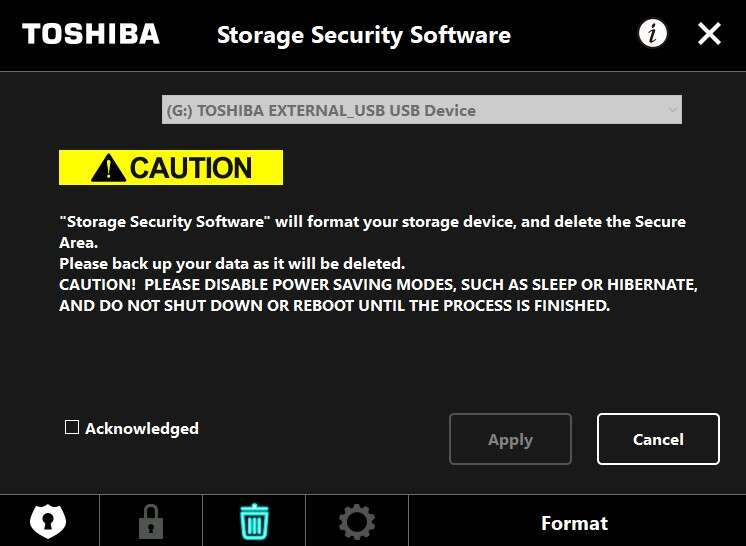Open the shield keyhole security tab
Screen dimensions: 746x546
tap(48, 521)
